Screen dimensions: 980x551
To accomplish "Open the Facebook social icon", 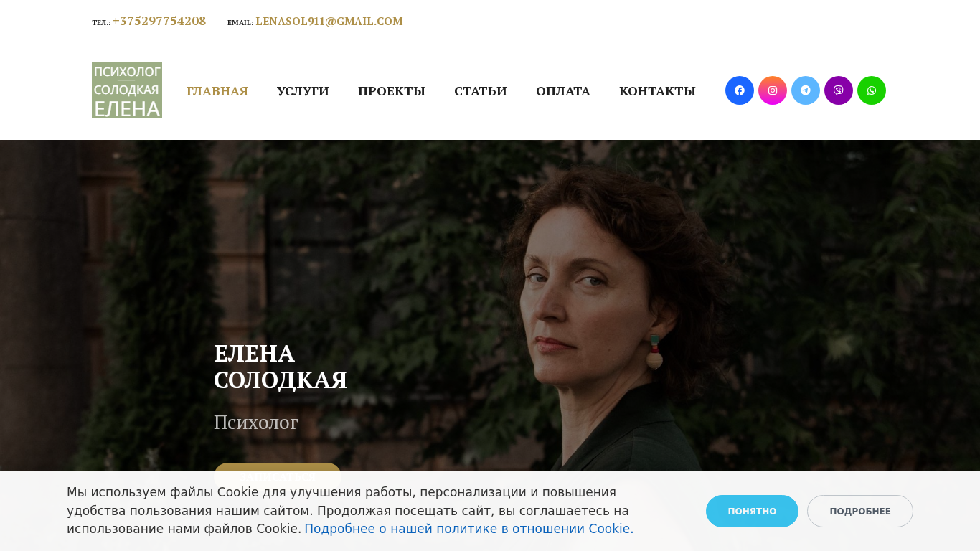I will tap(739, 90).
